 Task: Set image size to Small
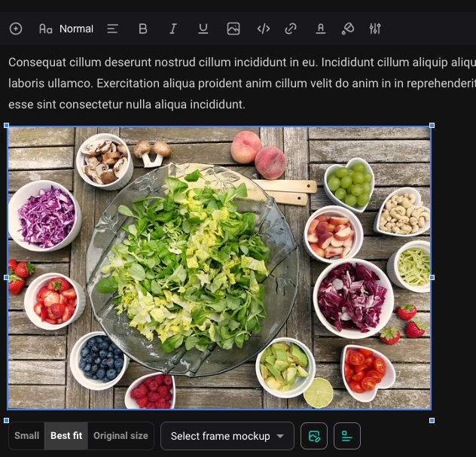(x=27, y=436)
